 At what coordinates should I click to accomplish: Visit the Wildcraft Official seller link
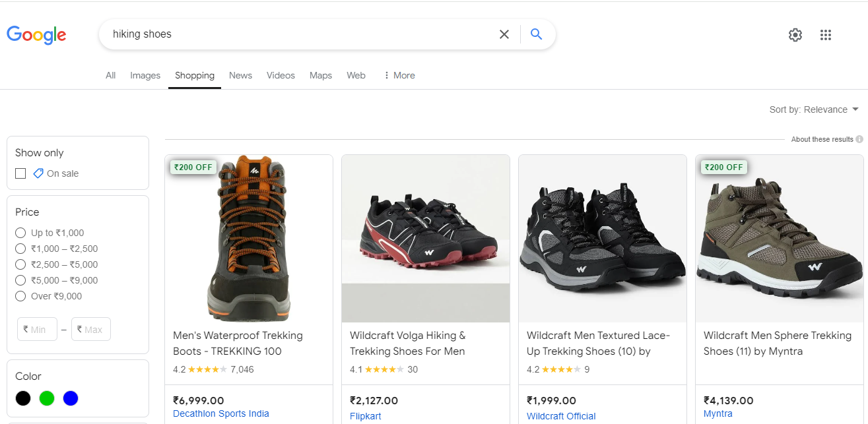click(561, 416)
